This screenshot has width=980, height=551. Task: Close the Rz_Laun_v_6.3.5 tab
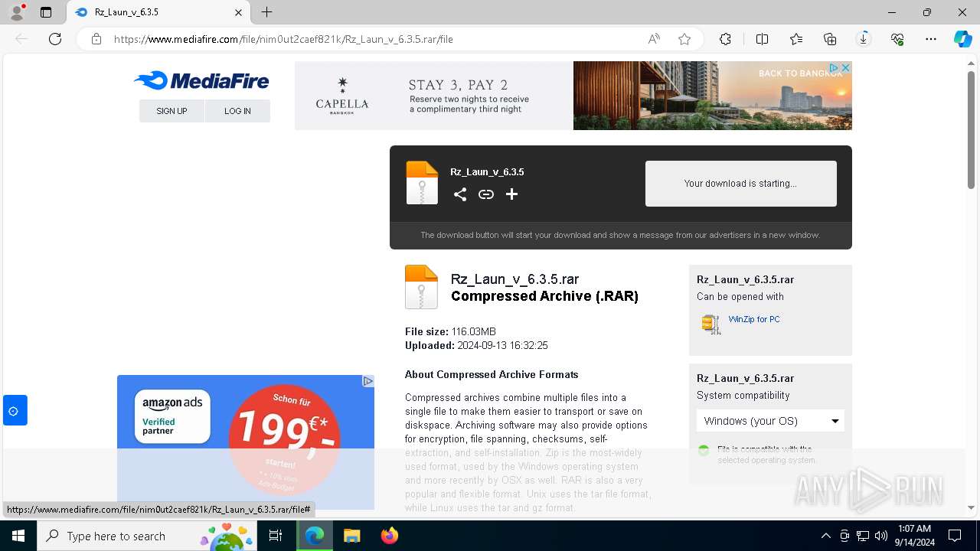(x=238, y=12)
